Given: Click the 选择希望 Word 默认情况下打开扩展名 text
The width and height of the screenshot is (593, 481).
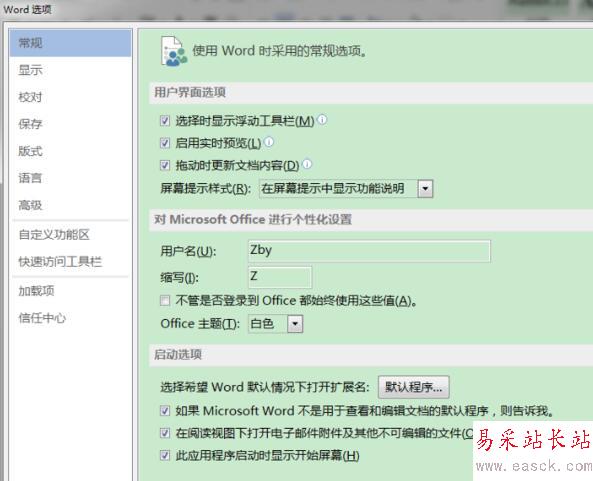Looking at the screenshot, I should tap(265, 387).
